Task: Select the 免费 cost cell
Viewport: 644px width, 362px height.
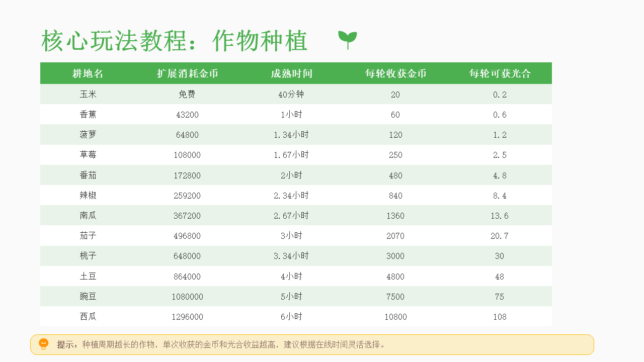Action: coord(187,95)
